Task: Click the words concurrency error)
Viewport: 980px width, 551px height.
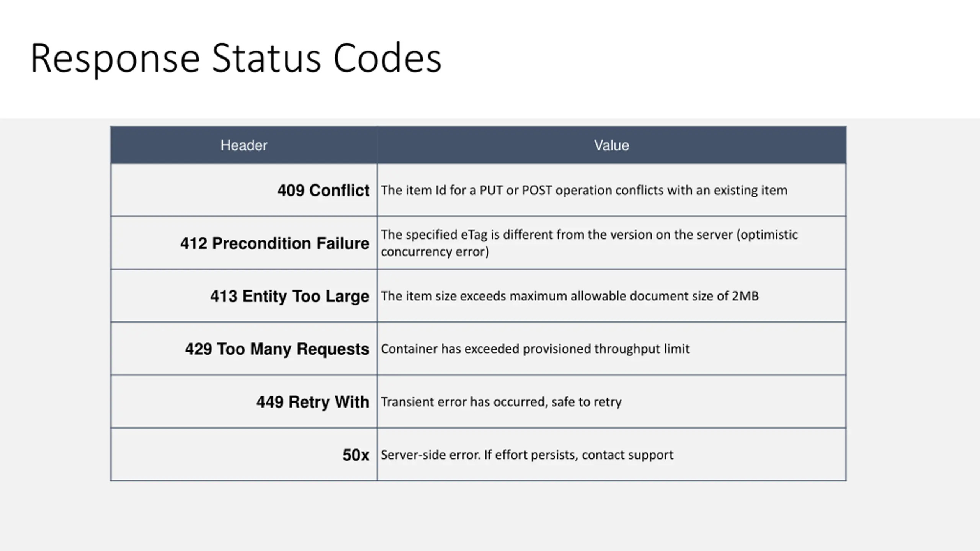Action: click(x=435, y=252)
